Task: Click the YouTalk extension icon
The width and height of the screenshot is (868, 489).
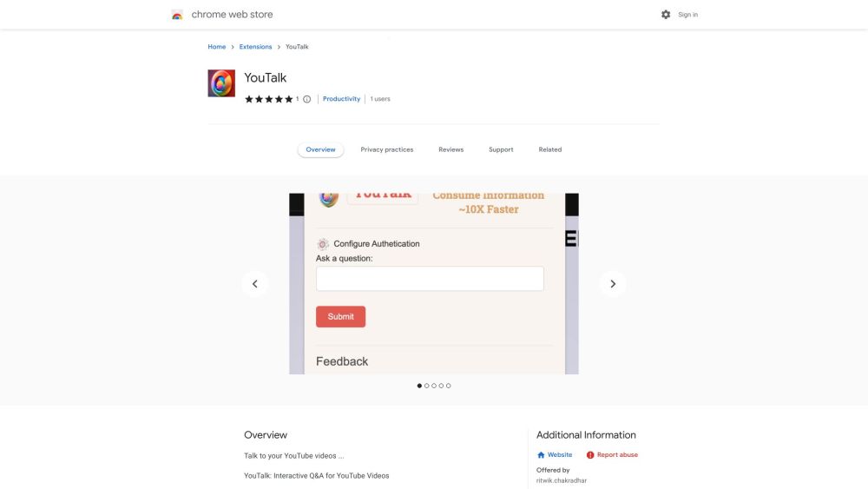Action: tap(221, 83)
